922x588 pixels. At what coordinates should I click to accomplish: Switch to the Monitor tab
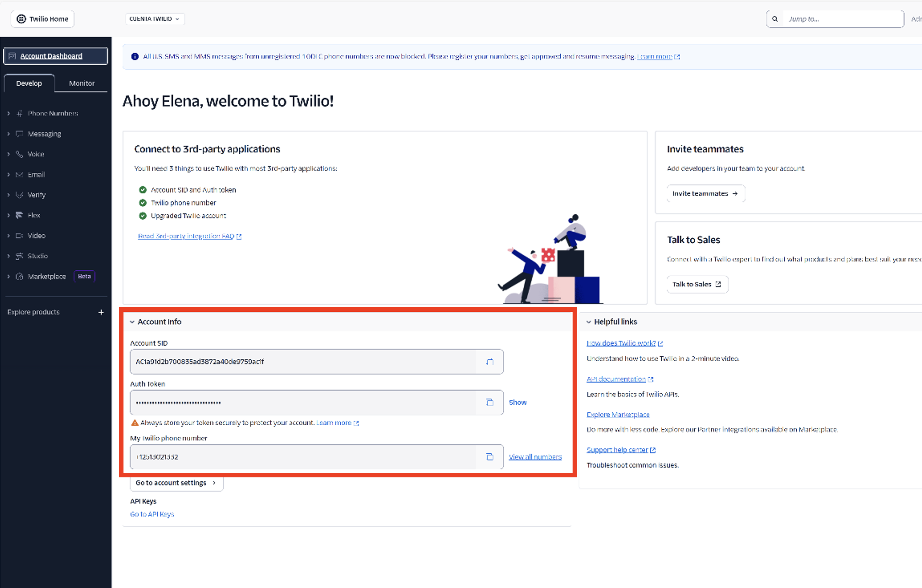coord(81,83)
